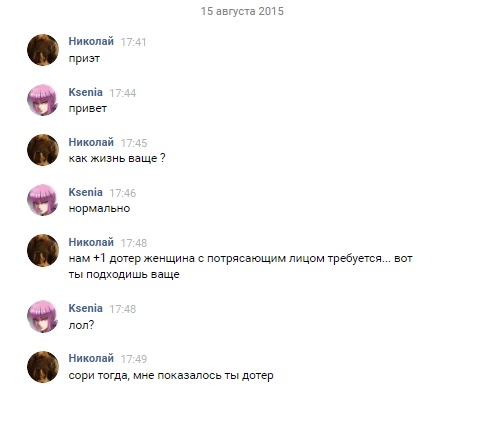Screen dimensions: 489x423
Task: Click the name Николай above 'как жизнь ваще ?'
Action: (91, 142)
